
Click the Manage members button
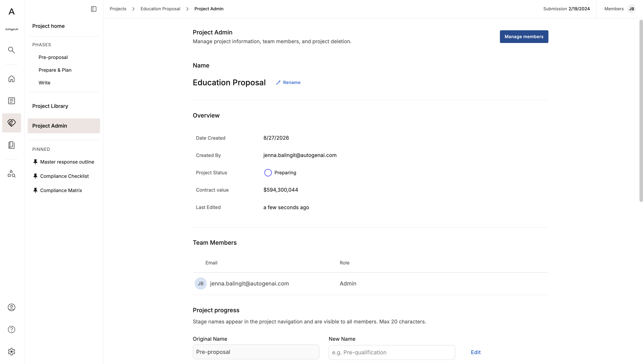point(524,36)
